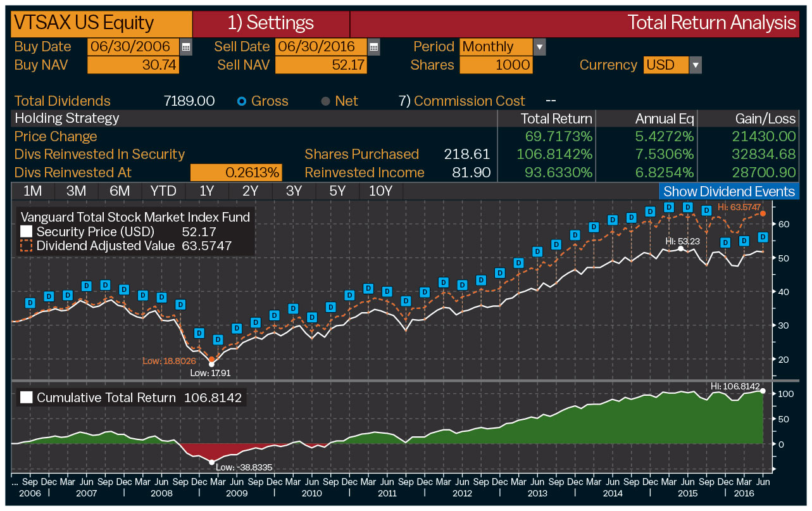Select the Gross dividends radio button

click(242, 101)
